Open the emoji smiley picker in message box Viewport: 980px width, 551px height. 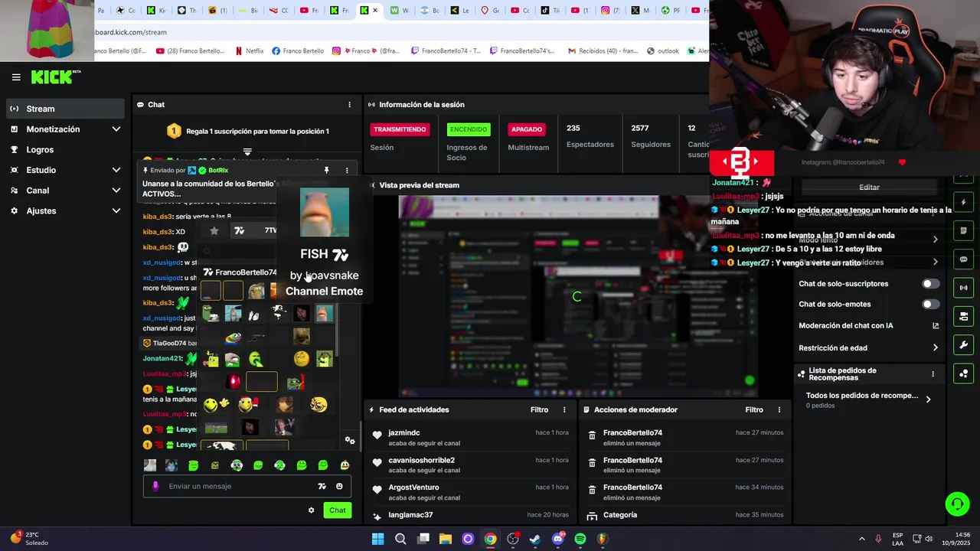click(339, 486)
